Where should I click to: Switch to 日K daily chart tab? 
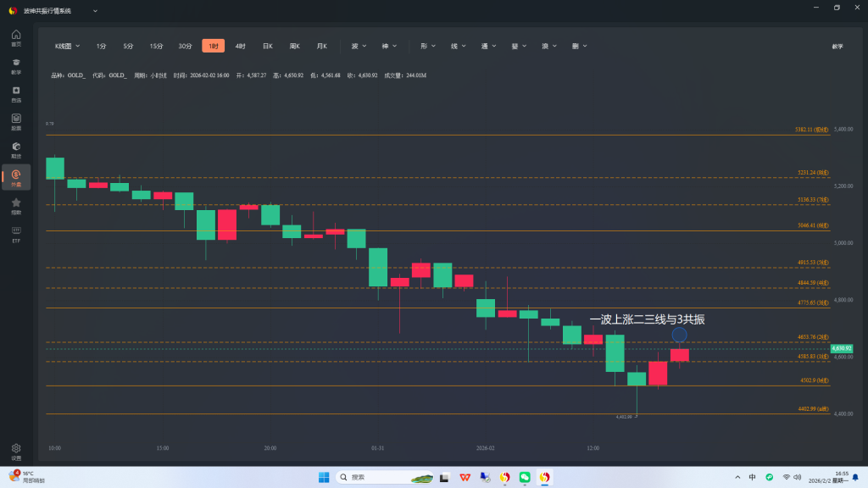[267, 46]
